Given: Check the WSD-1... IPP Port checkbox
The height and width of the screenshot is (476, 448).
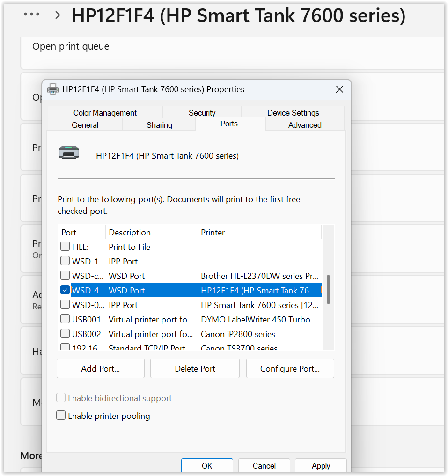Looking at the screenshot, I should click(65, 261).
